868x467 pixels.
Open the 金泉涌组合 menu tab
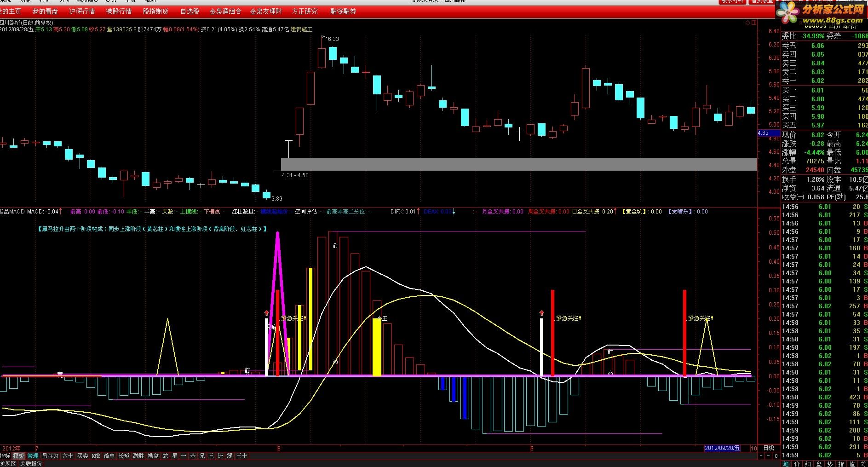[x=225, y=11]
